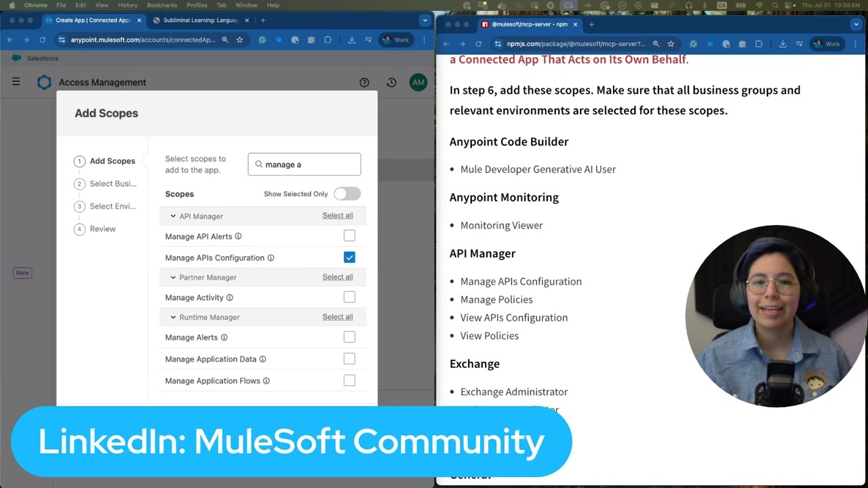Switch to the Subliminal Learning tab
The height and width of the screenshot is (488, 868).
[x=202, y=20]
